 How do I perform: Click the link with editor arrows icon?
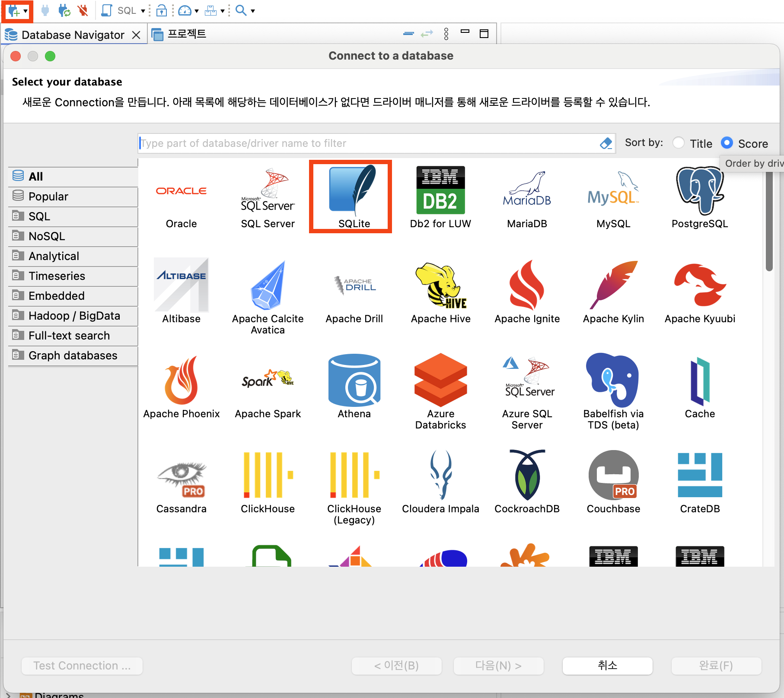point(427,34)
